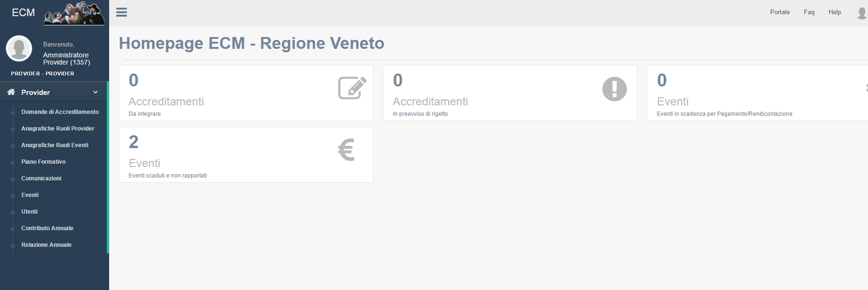
Task: Click the home icon next to Provider
Action: 11,92
